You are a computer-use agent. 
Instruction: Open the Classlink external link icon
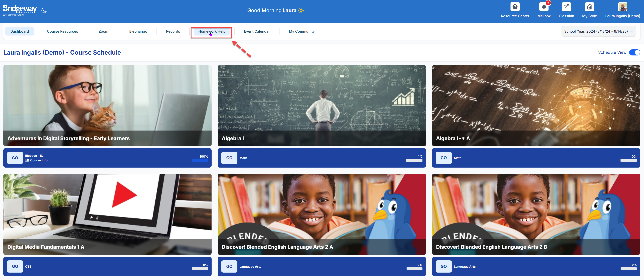(x=566, y=7)
